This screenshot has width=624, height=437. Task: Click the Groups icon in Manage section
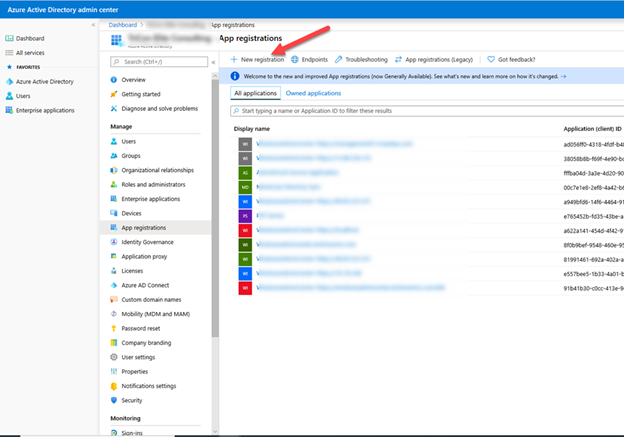tap(114, 156)
